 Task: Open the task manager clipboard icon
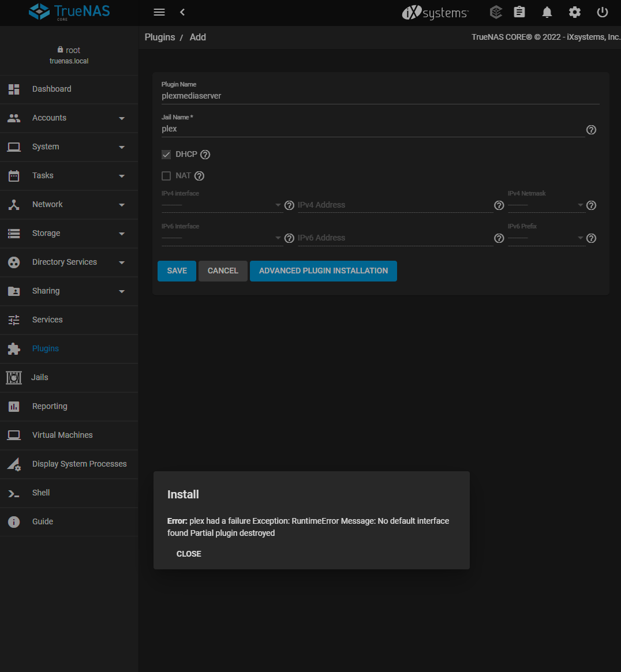pos(519,12)
